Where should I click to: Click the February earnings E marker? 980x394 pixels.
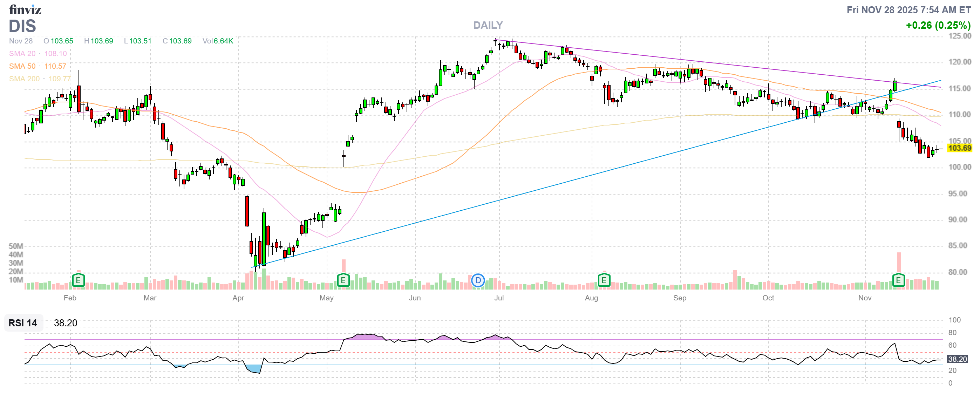pos(79,281)
